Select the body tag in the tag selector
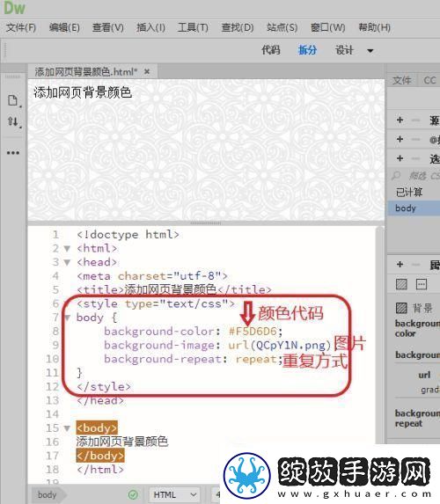The image size is (440, 504). [48, 494]
